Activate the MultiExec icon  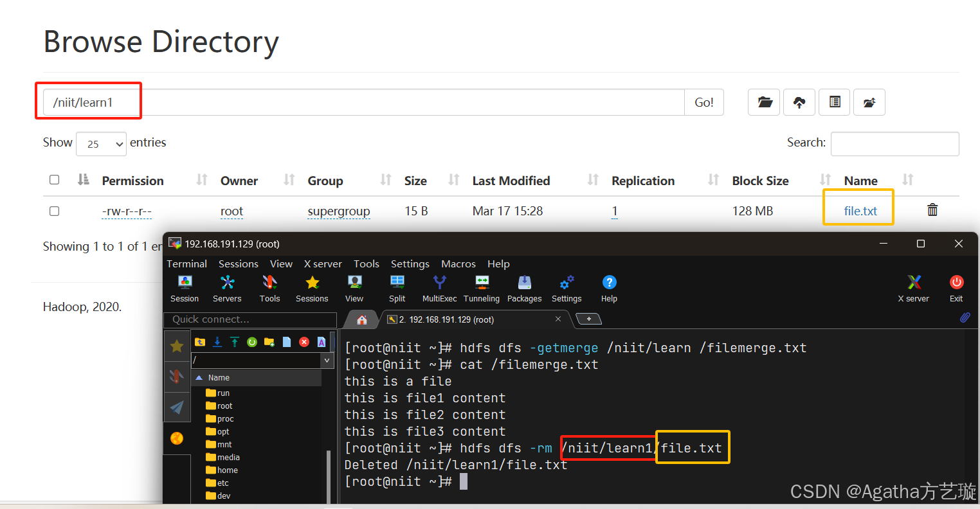click(440, 288)
